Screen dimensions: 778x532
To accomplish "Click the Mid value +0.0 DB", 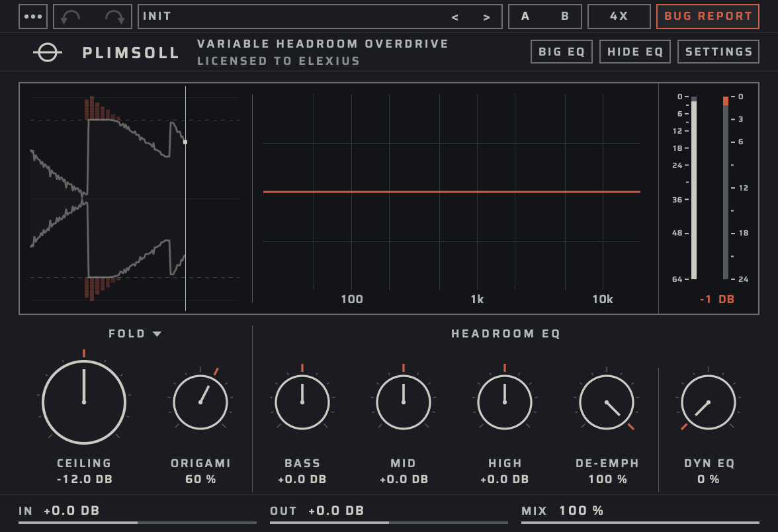I will [404, 479].
